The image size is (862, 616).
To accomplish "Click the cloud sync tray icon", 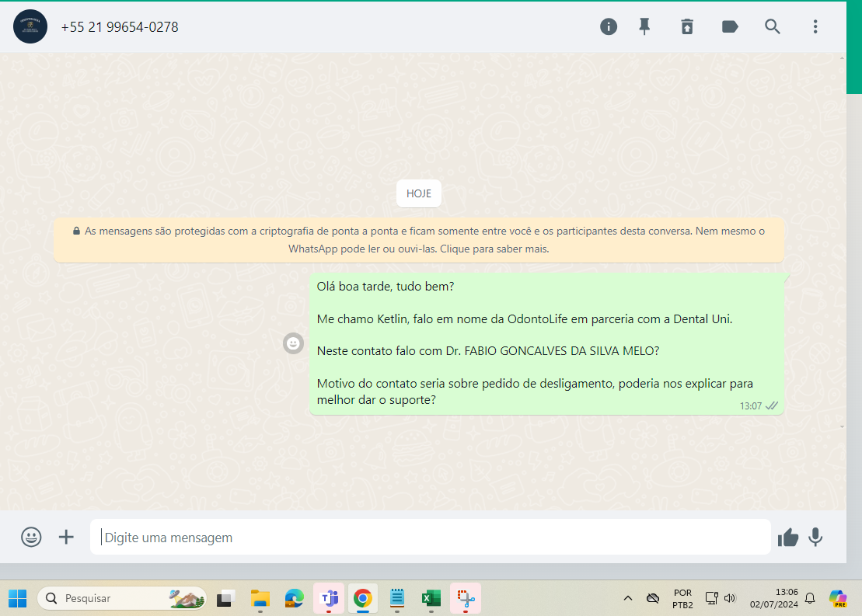I will click(653, 598).
